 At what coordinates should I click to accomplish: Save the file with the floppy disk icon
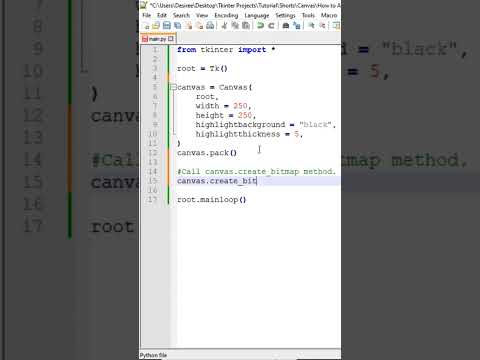coord(167,26)
